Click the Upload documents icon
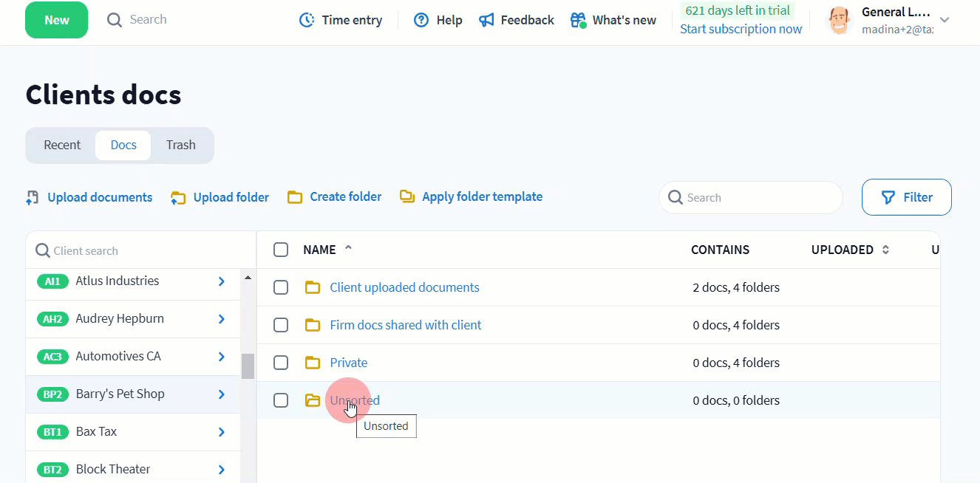The height and width of the screenshot is (483, 980). (33, 197)
